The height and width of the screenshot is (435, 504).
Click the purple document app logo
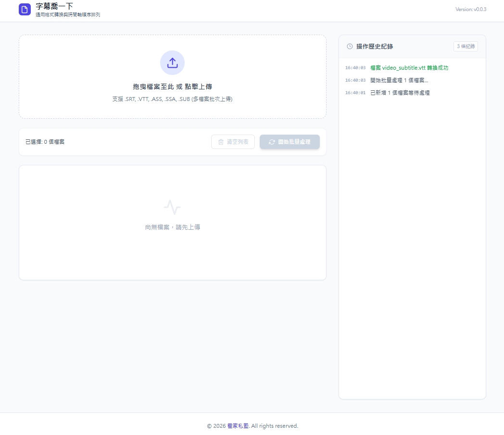pos(25,10)
